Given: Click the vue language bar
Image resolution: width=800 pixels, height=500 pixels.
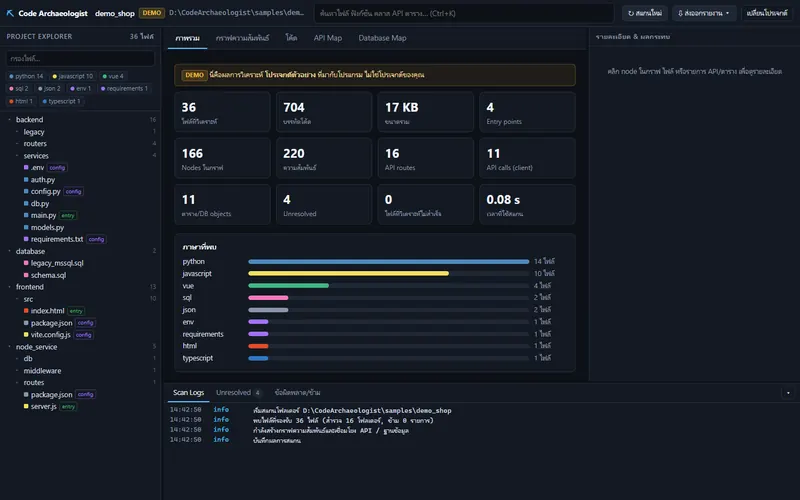Looking at the screenshot, I should click(x=288, y=286).
